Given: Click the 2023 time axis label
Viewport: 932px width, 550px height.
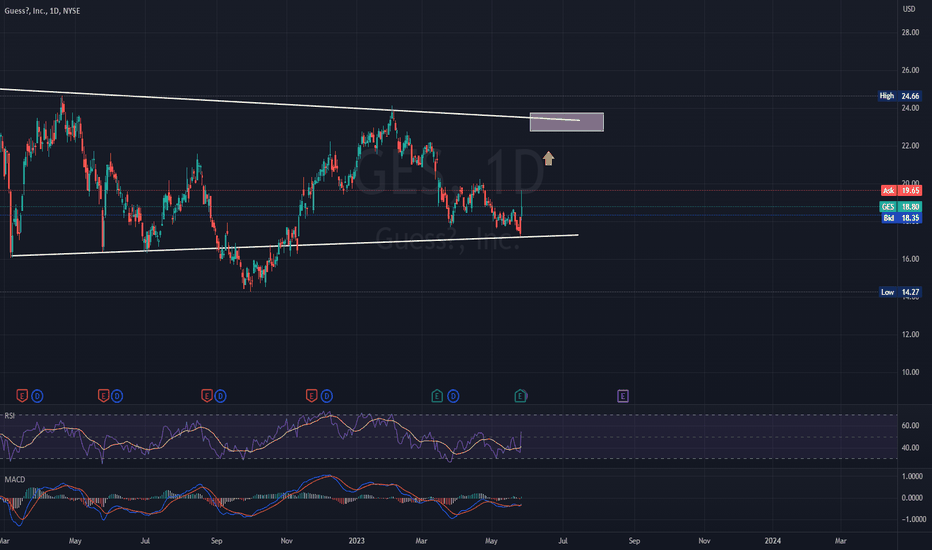Looking at the screenshot, I should pos(357,541).
